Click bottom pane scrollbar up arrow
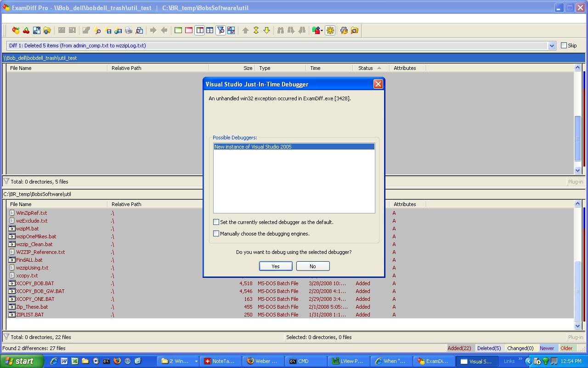The height and width of the screenshot is (368, 588). coord(577,204)
